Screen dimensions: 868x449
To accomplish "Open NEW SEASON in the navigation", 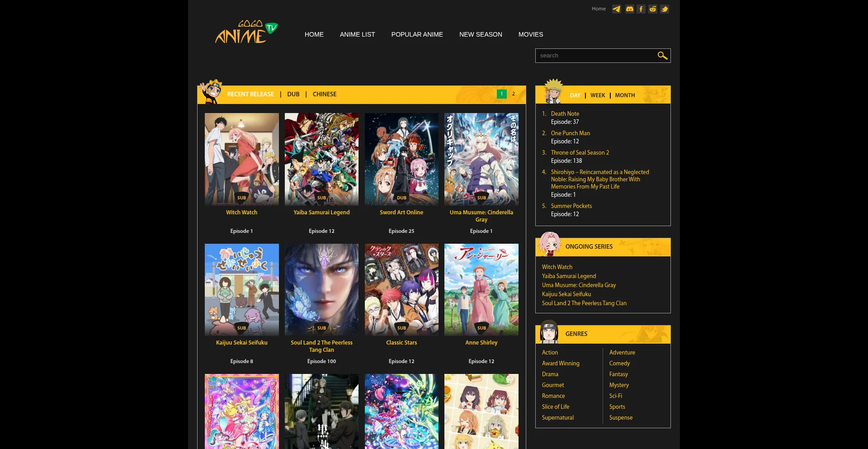I will pos(481,34).
